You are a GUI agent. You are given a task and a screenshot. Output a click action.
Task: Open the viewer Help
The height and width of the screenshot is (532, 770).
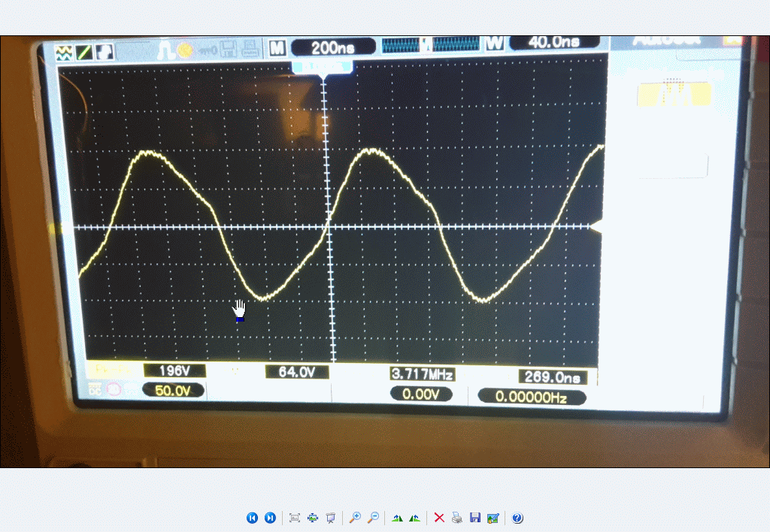[x=517, y=518]
